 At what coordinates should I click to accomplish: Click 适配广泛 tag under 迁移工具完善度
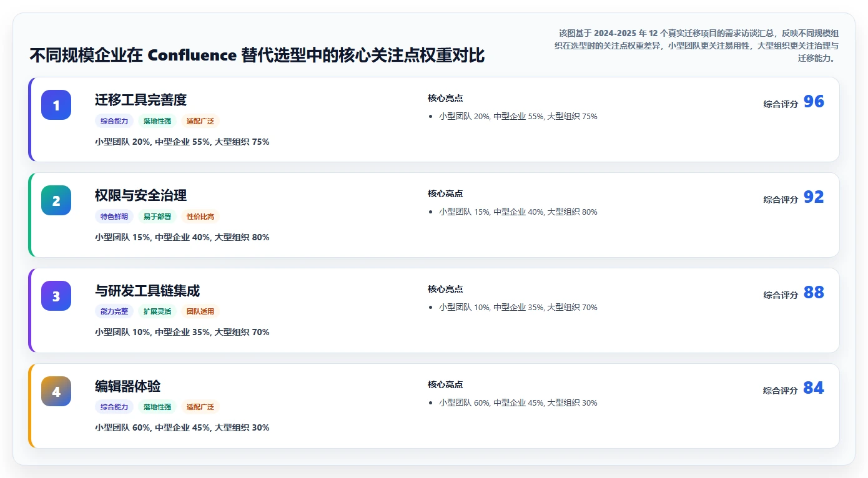[x=200, y=121]
